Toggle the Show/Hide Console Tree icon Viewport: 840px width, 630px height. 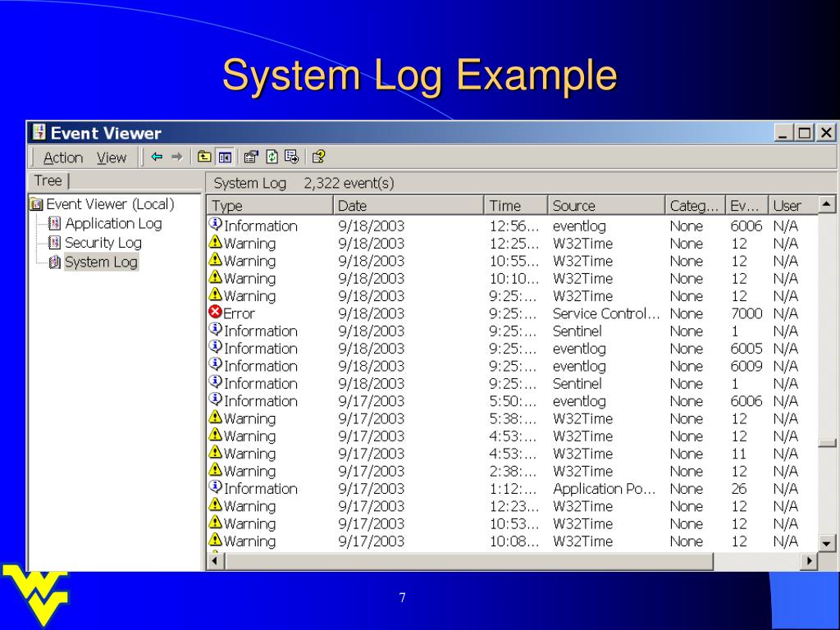point(224,157)
